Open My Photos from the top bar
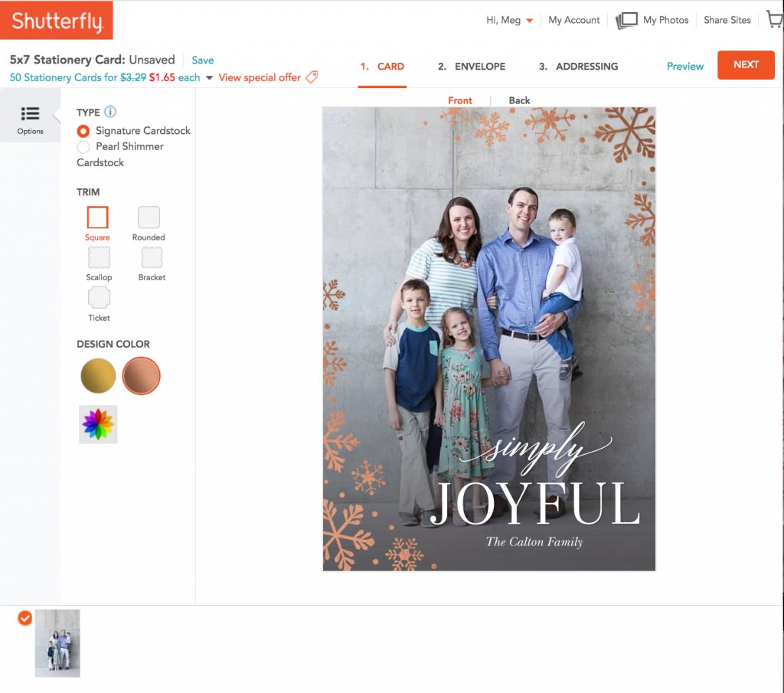Viewport: 784px width, 693px height. (661, 20)
